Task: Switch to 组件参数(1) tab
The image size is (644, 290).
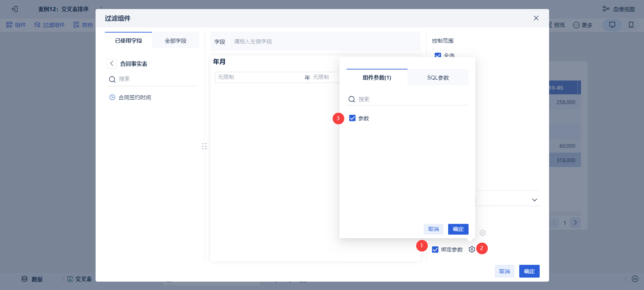Action: tap(377, 78)
